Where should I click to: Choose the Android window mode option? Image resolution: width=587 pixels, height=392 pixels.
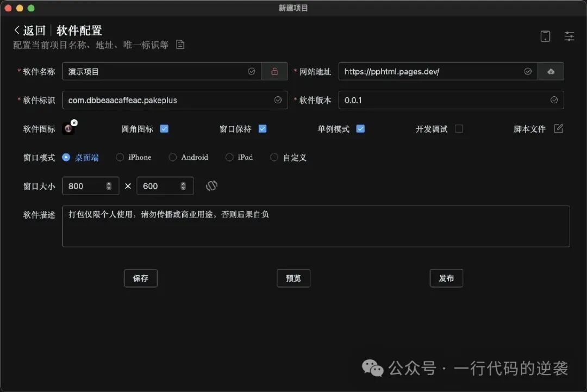click(173, 158)
